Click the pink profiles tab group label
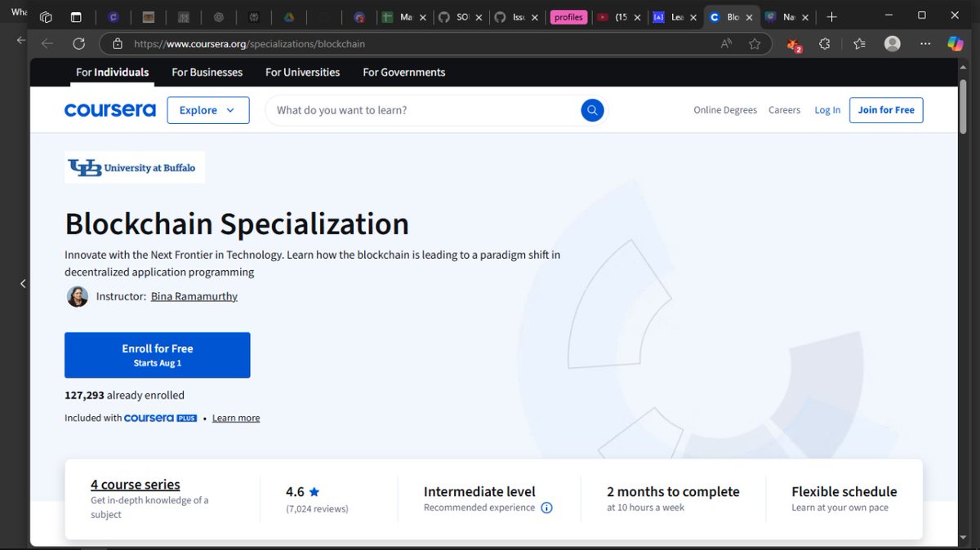Image resolution: width=980 pixels, height=550 pixels. pyautogui.click(x=568, y=17)
